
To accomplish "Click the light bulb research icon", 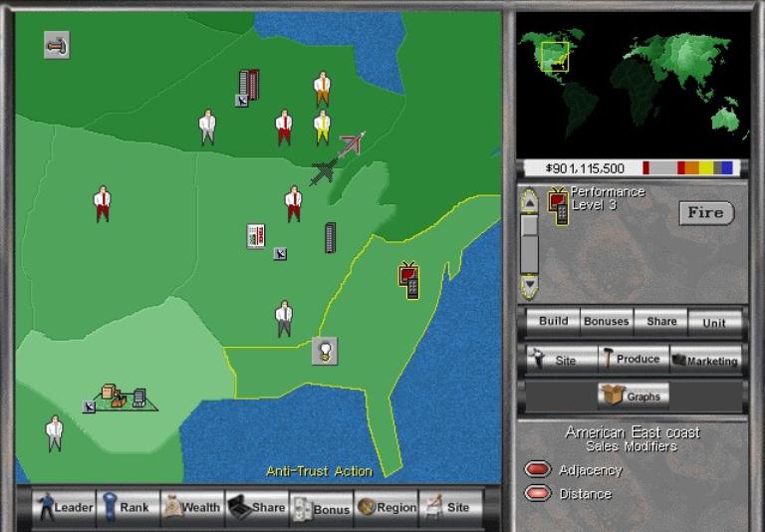I will point(324,350).
